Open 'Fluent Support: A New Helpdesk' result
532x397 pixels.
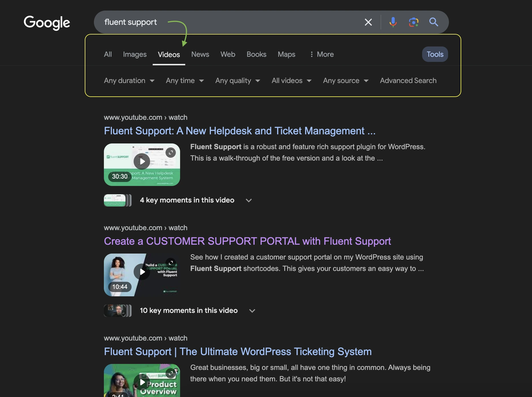click(x=240, y=131)
